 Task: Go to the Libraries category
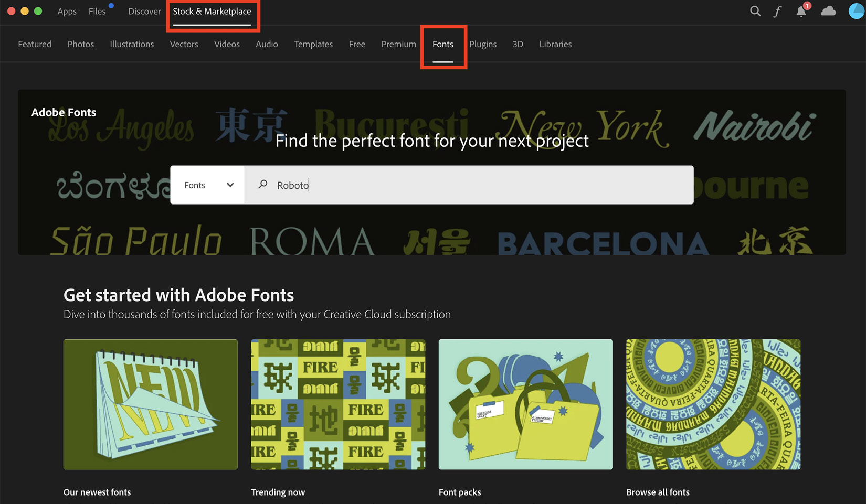tap(555, 44)
